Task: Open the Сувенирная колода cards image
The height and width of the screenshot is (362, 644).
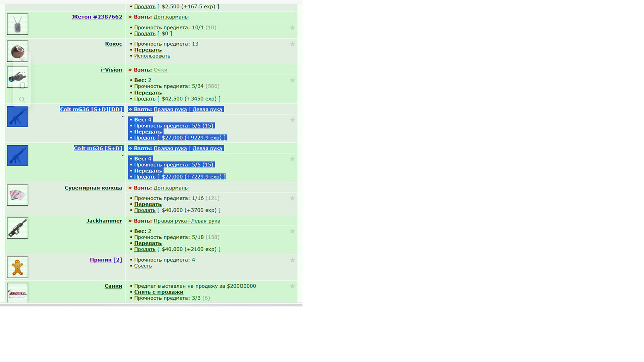Action: point(17,195)
